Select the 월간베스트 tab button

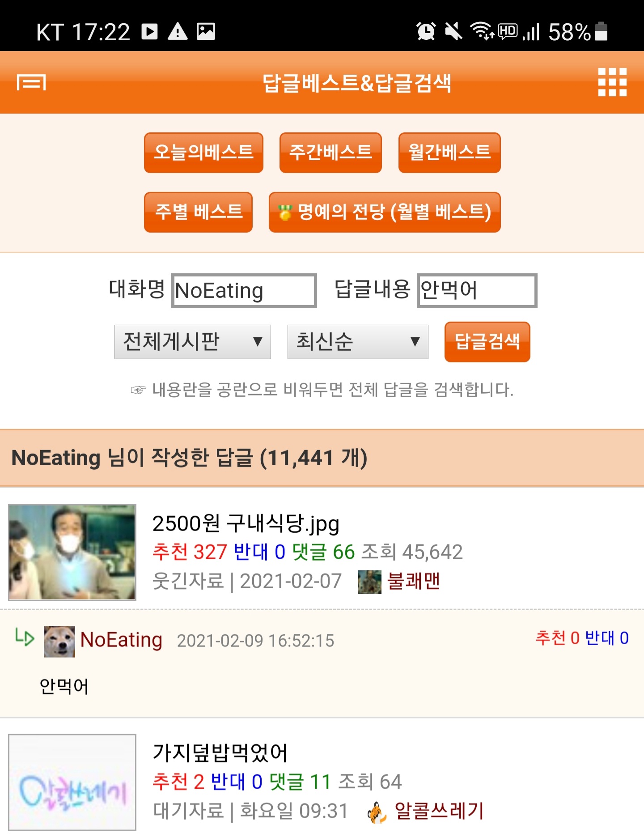point(449,153)
